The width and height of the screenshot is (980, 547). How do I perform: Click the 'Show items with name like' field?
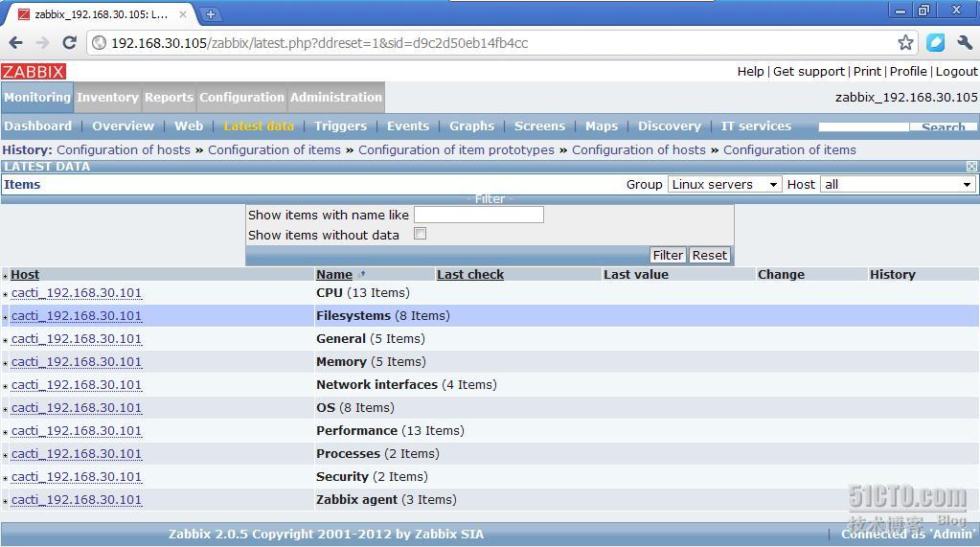(479, 215)
